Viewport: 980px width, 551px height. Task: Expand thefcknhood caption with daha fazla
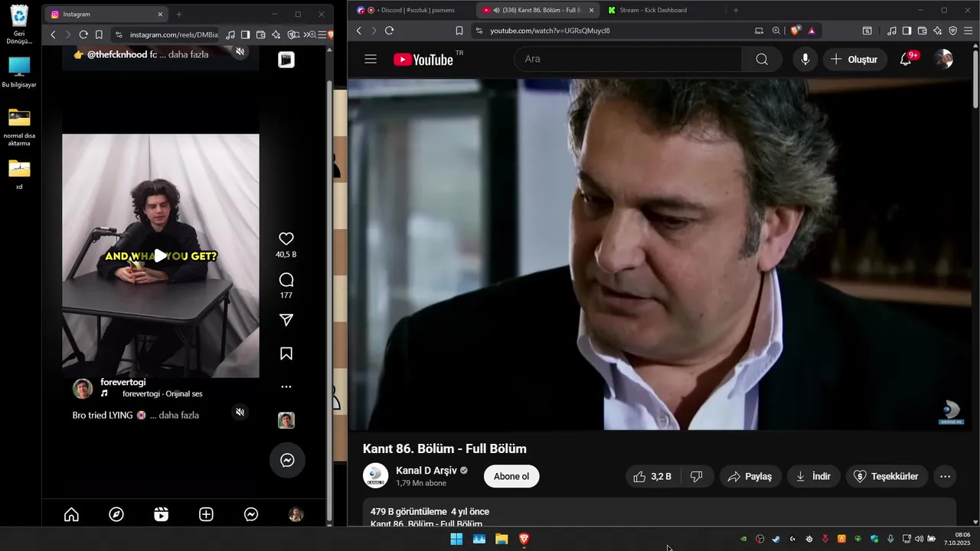(188, 54)
